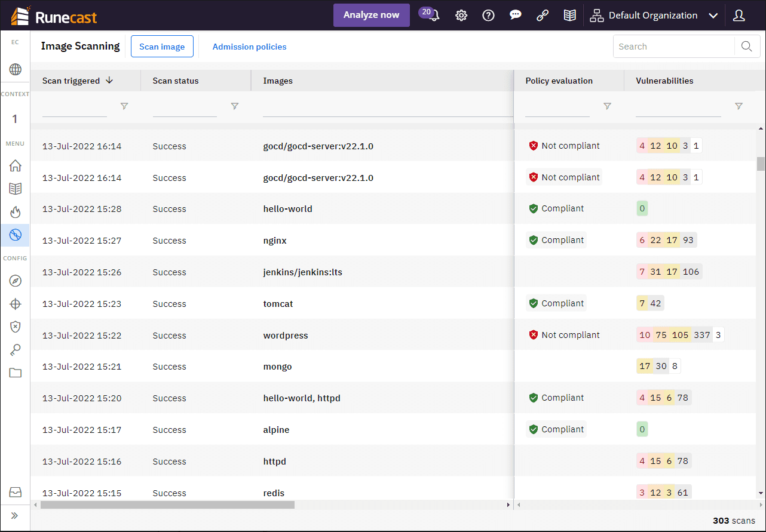Open the Scan status filter icon
This screenshot has width=766, height=532.
pos(235,106)
